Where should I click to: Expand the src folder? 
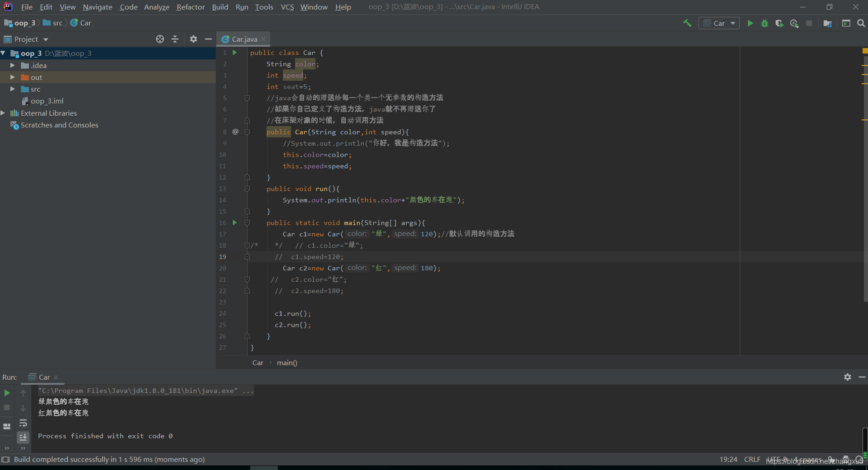pyautogui.click(x=13, y=89)
